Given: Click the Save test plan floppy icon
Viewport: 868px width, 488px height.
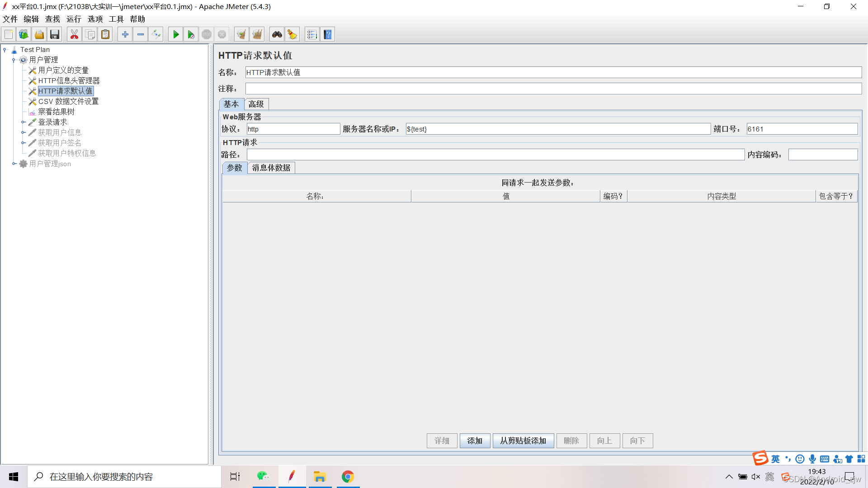Looking at the screenshot, I should click(55, 34).
